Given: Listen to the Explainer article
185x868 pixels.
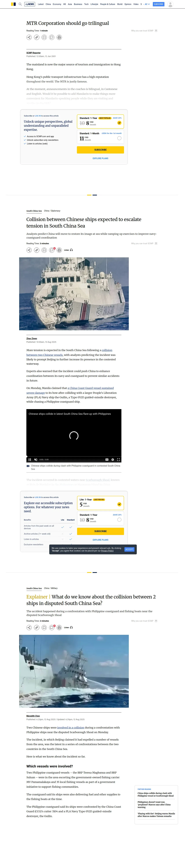Looking at the screenshot, I should tap(68, 627).
